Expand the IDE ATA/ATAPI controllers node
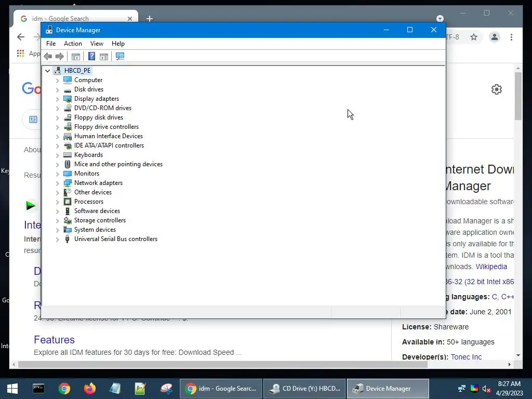 (57, 145)
